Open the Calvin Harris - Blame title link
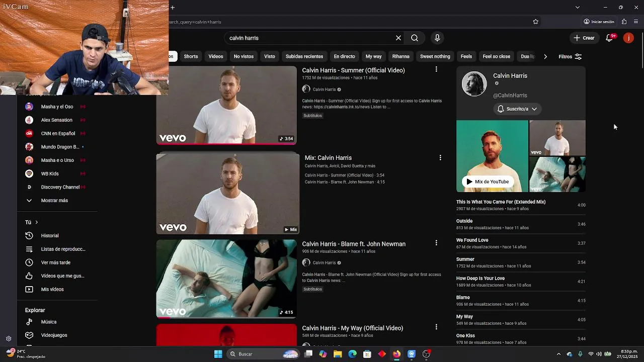Screen dimensions: 644x362 [354, 244]
